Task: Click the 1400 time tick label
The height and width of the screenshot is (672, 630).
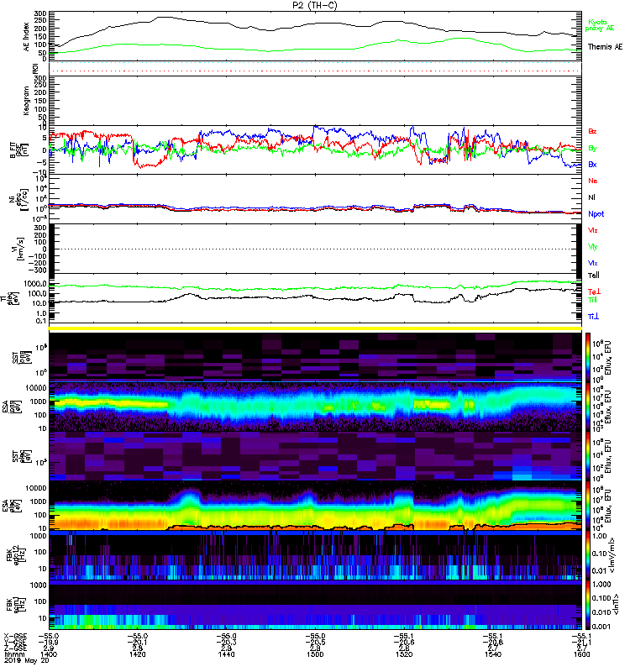Action: tap(49, 654)
